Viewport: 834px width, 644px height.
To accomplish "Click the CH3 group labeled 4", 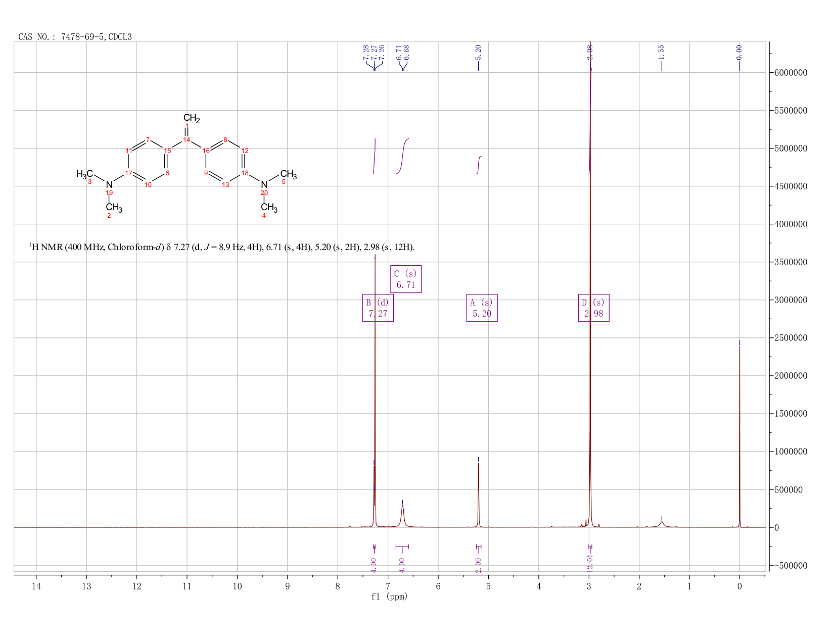I will pyautogui.click(x=269, y=208).
